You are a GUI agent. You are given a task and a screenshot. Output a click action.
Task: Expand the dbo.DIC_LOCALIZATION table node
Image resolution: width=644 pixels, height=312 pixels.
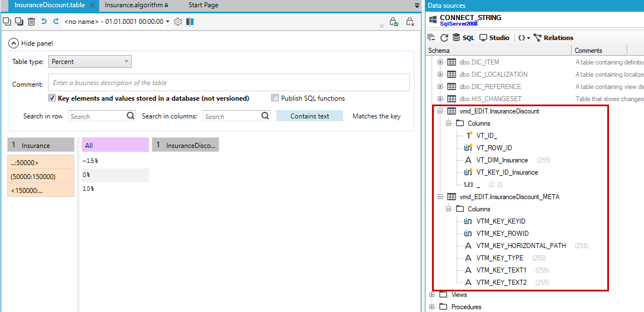pyautogui.click(x=440, y=75)
